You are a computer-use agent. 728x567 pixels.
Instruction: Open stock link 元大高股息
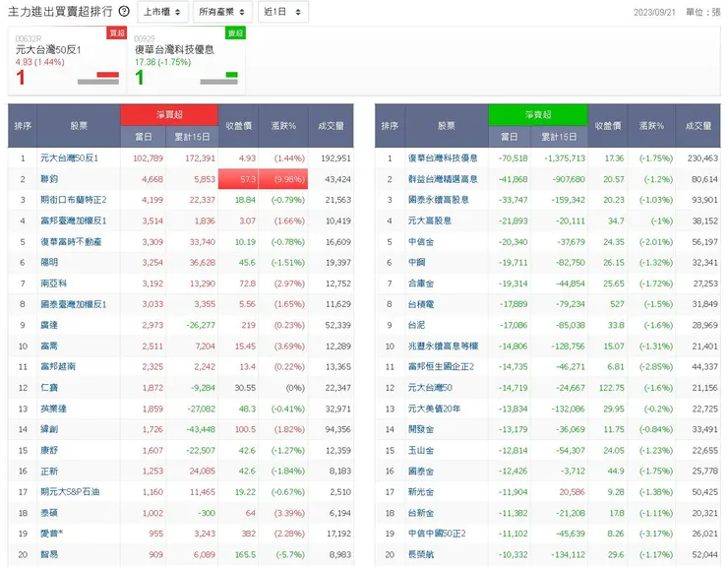430,220
